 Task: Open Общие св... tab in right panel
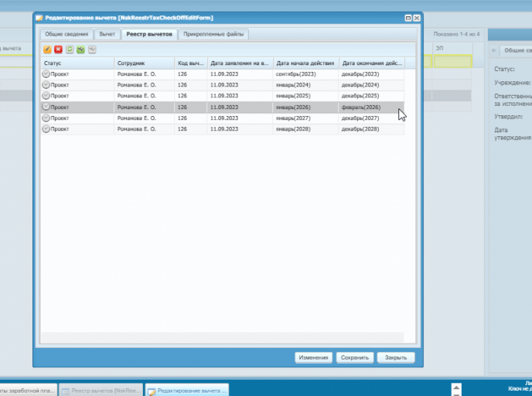coord(517,50)
